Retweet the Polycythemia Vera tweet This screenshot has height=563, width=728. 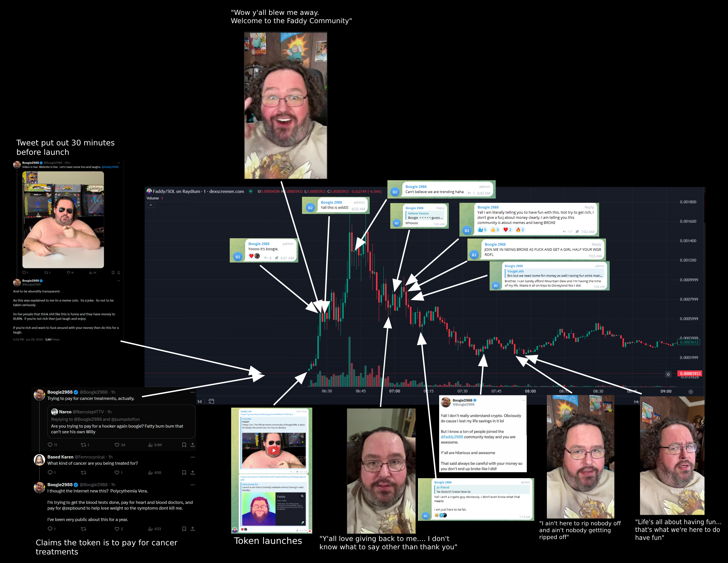tap(84, 529)
